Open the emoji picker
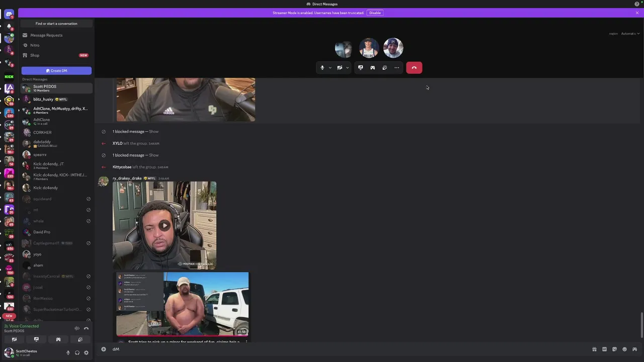 pyautogui.click(x=624, y=349)
